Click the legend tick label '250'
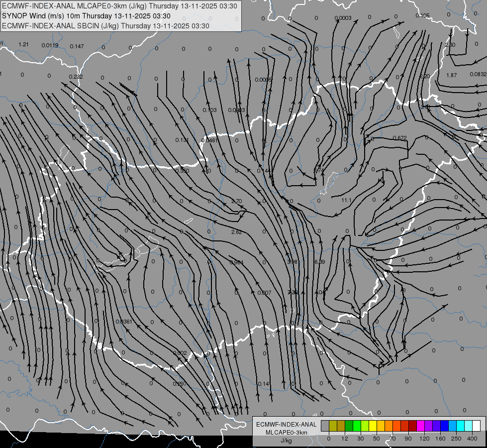This screenshot has width=487, height=448. (456, 439)
